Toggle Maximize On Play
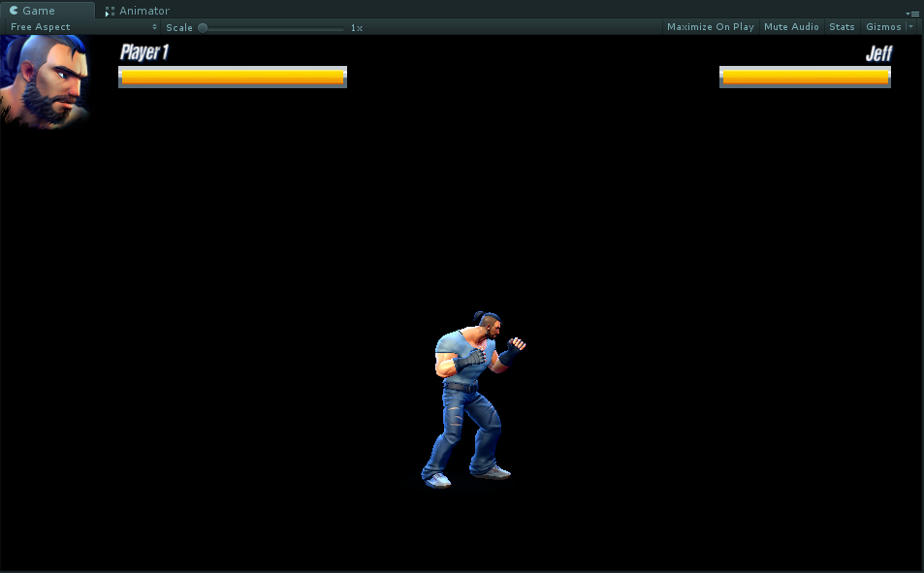The width and height of the screenshot is (924, 573). pos(710,27)
